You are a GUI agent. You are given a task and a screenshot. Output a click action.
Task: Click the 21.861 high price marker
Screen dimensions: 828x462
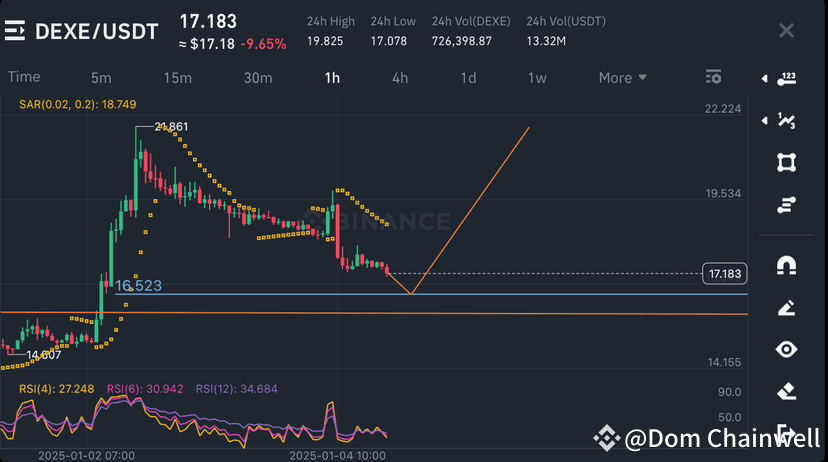pyautogui.click(x=171, y=127)
